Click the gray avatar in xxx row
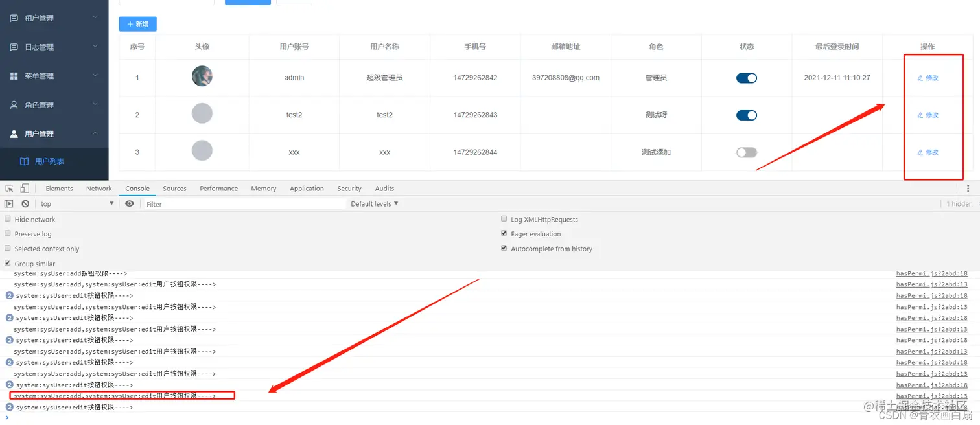Viewport: 980px width, 425px height. click(x=202, y=151)
